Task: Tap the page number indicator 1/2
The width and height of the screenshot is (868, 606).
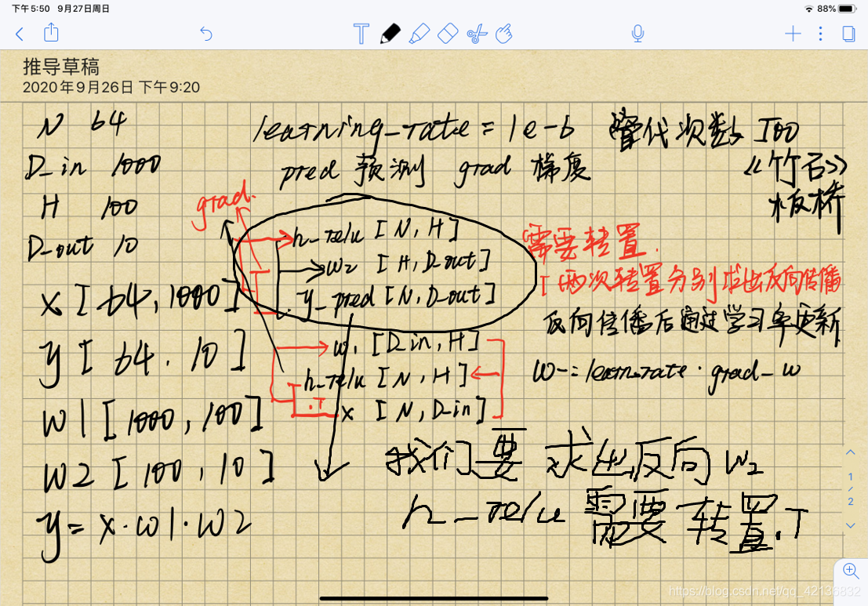Action: click(x=850, y=488)
